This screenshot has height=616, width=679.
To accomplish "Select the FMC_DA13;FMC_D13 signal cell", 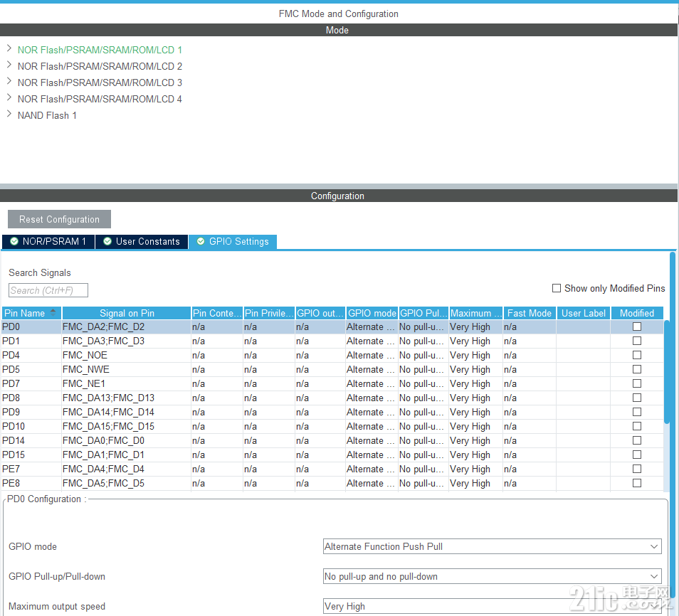I will [x=126, y=398].
